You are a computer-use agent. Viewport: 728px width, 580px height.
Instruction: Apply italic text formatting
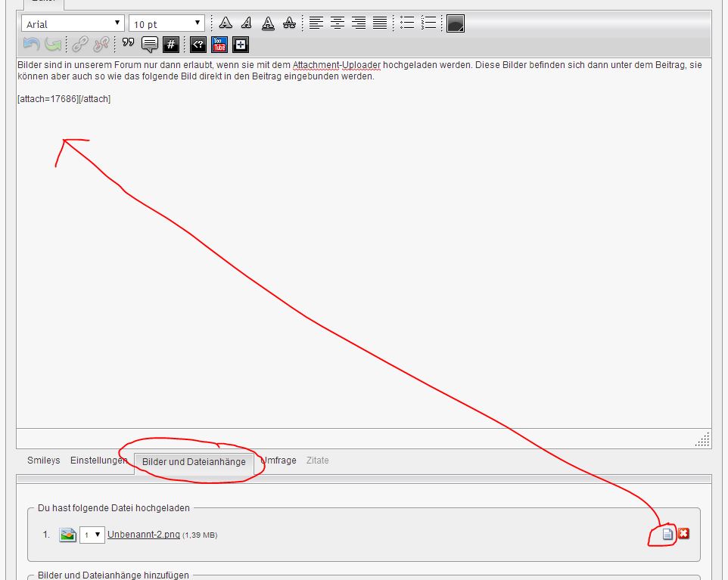(x=247, y=23)
